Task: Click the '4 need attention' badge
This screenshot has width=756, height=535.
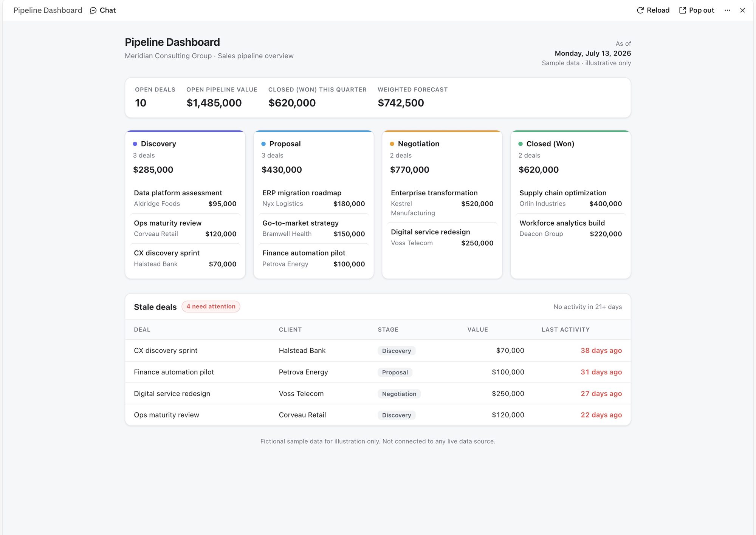Action: point(211,306)
